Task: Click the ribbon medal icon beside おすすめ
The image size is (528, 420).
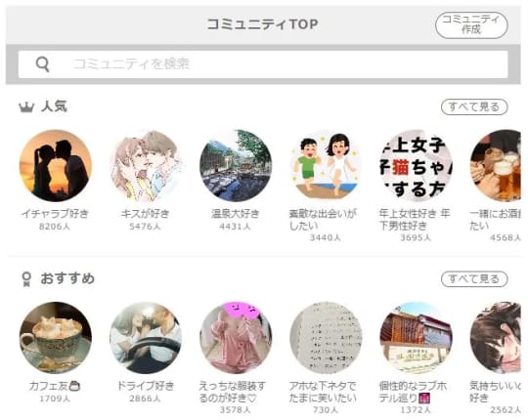Action: (26, 279)
